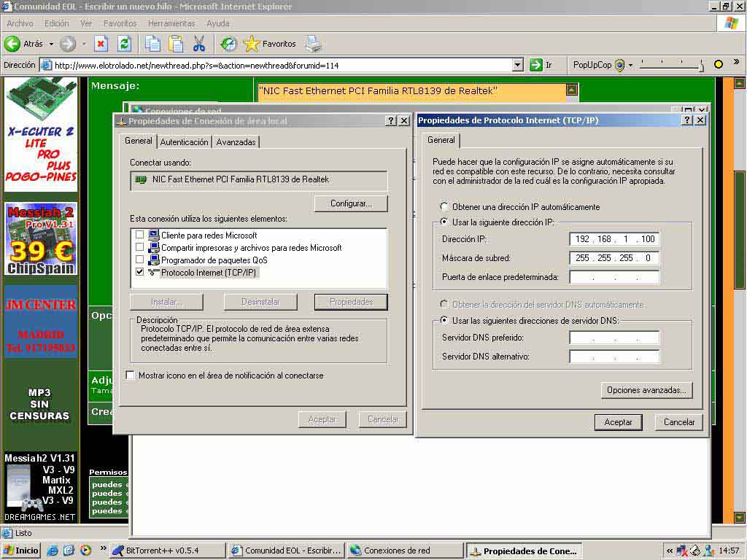Open the Atrás button history dropdown arrow

(x=50, y=44)
